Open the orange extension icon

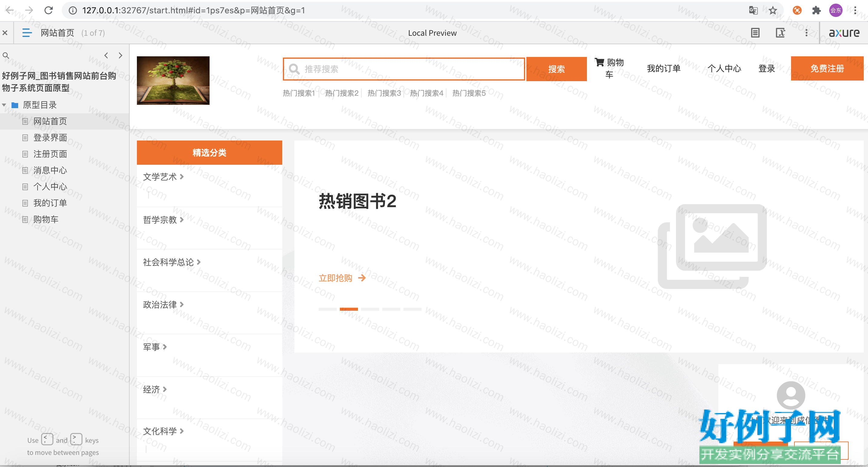click(797, 10)
